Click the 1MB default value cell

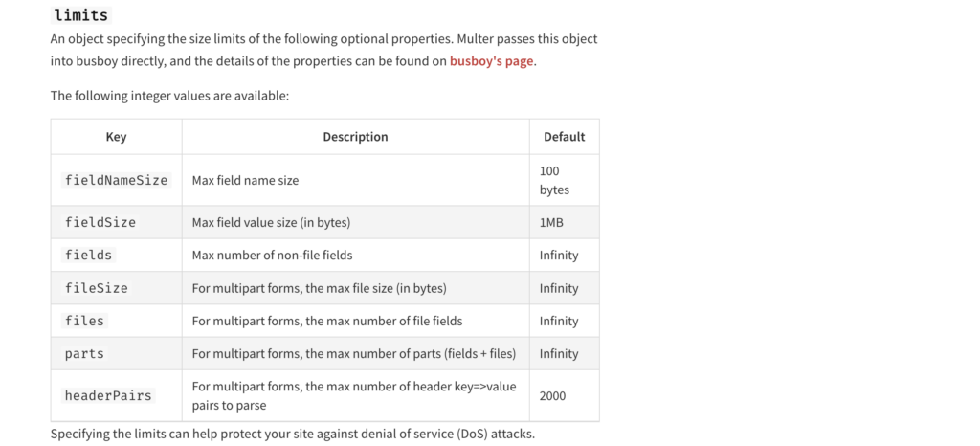pyautogui.click(x=565, y=222)
